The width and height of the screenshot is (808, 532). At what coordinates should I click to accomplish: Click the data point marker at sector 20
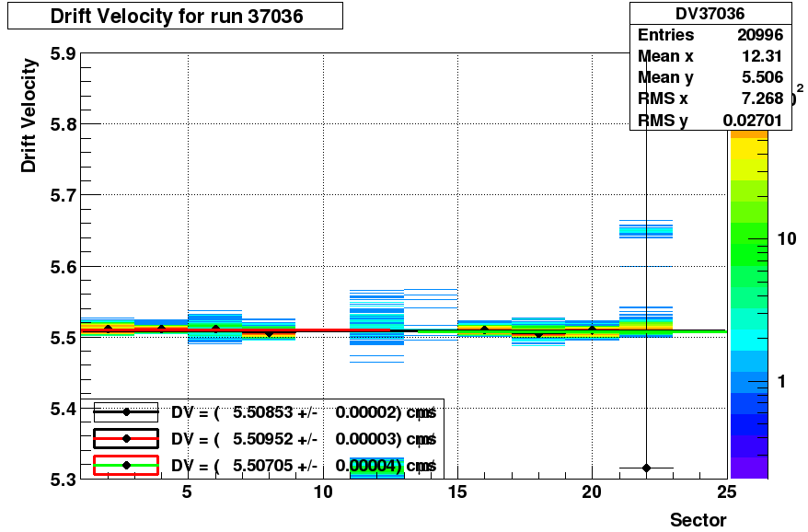click(592, 330)
